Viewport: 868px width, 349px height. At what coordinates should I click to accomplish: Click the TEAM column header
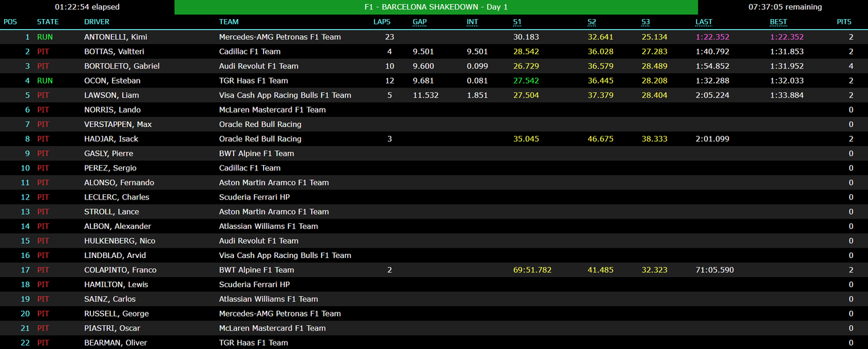tap(229, 22)
